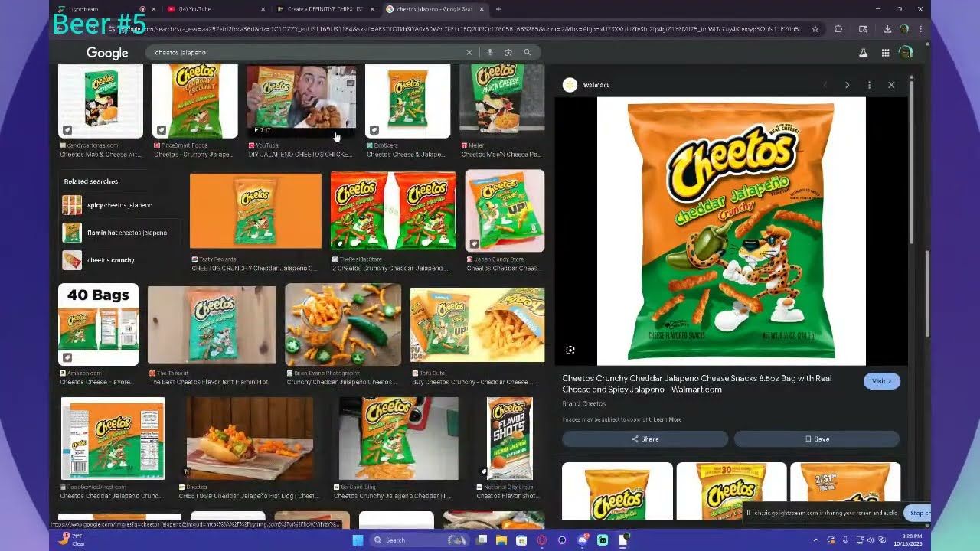Click the Save button
Image resolution: width=980 pixels, height=551 pixels.
coord(817,439)
